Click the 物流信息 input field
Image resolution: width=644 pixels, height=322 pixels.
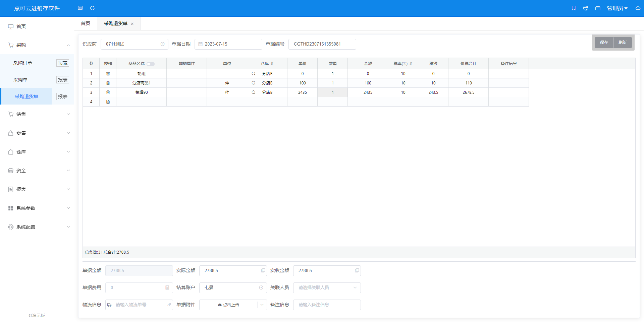coord(139,305)
